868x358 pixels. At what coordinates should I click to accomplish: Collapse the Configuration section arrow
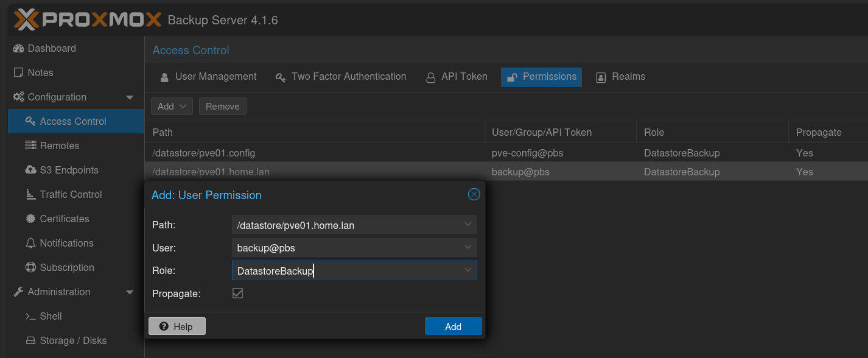click(130, 97)
